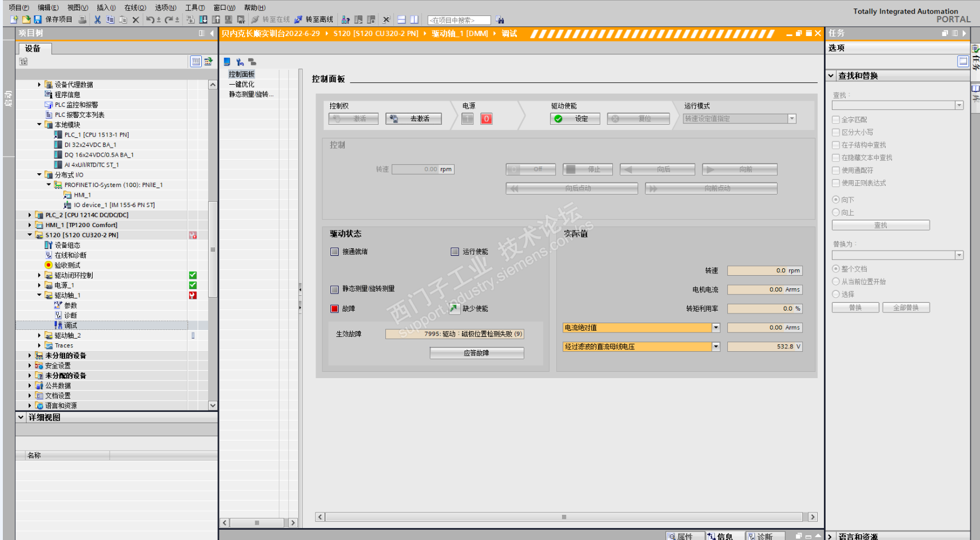Click the 应答故障 acknowledge fault button

[x=477, y=353]
